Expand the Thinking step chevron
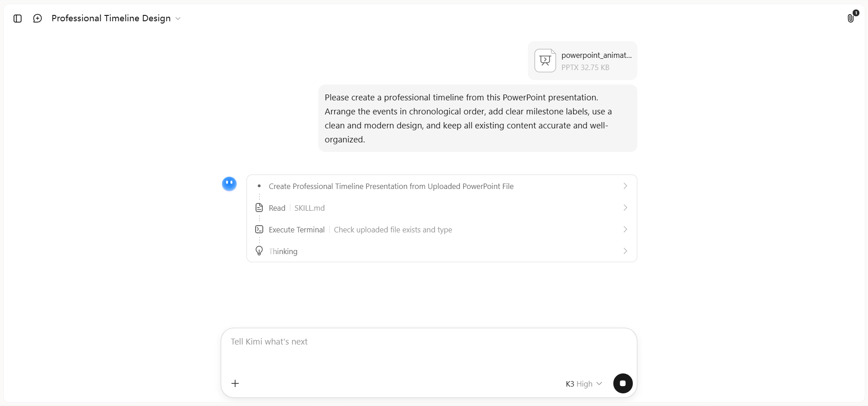This screenshot has width=868, height=406. [625, 251]
